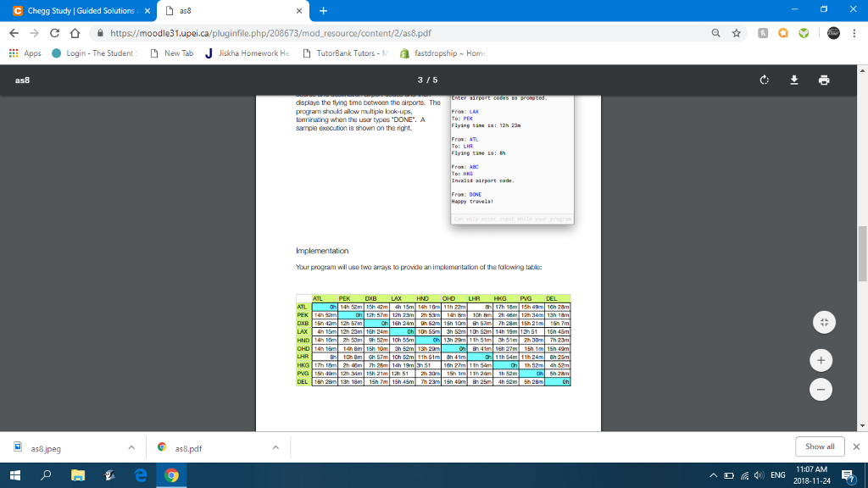Open Jiskha Homework Help bookmark
The image size is (868, 488).
248,53
